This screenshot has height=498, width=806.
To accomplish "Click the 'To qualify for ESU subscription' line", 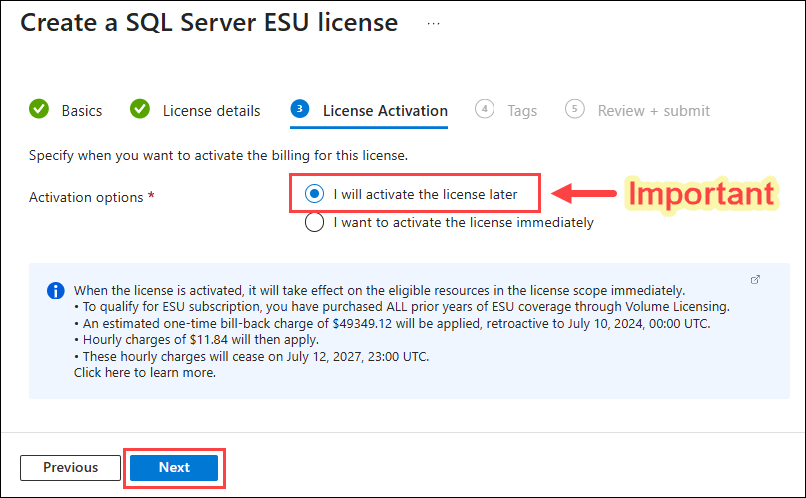I will pyautogui.click(x=402, y=307).
